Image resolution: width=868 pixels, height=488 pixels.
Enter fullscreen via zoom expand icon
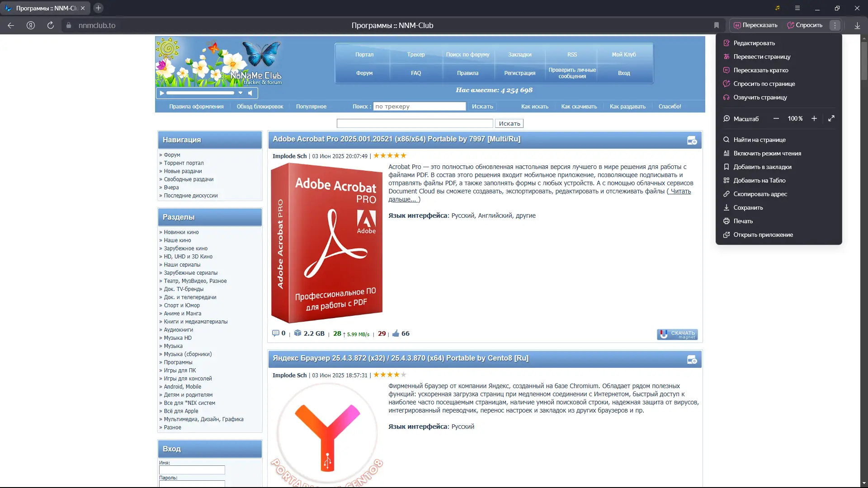pyautogui.click(x=831, y=118)
